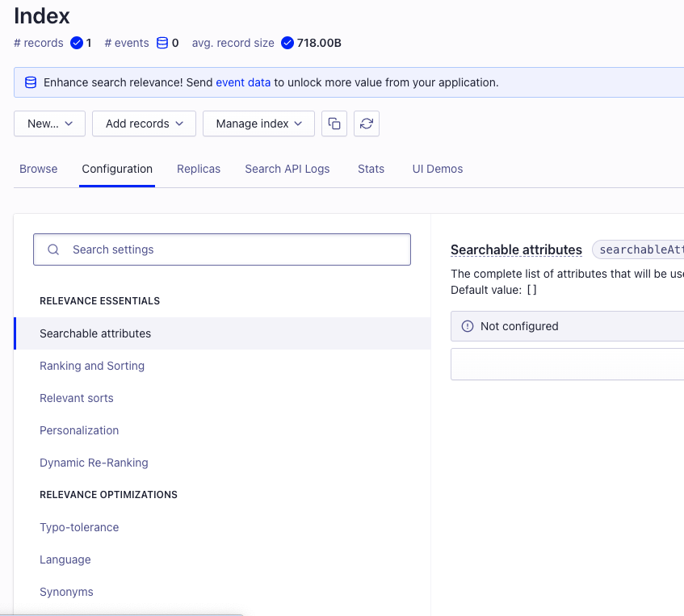Click the refresh index icon button
Image resolution: width=684 pixels, height=616 pixels.
367,124
